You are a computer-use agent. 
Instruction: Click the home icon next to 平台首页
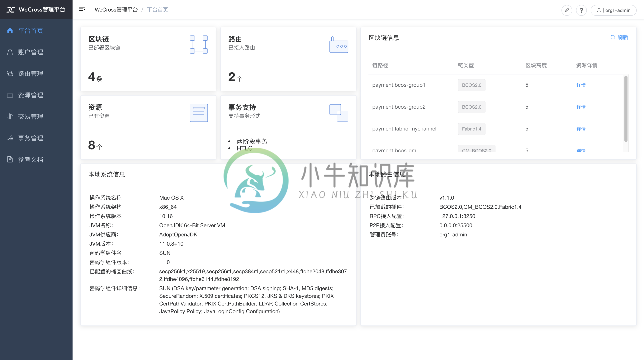(10, 31)
